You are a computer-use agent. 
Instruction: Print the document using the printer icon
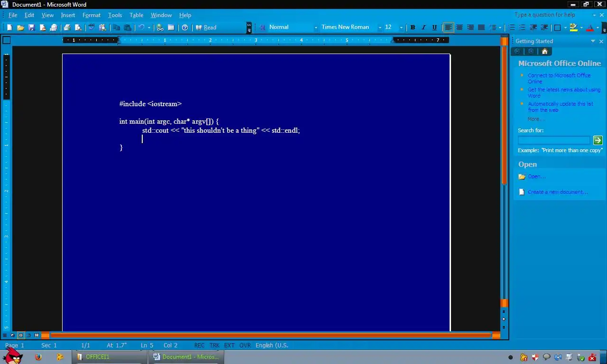coord(67,27)
